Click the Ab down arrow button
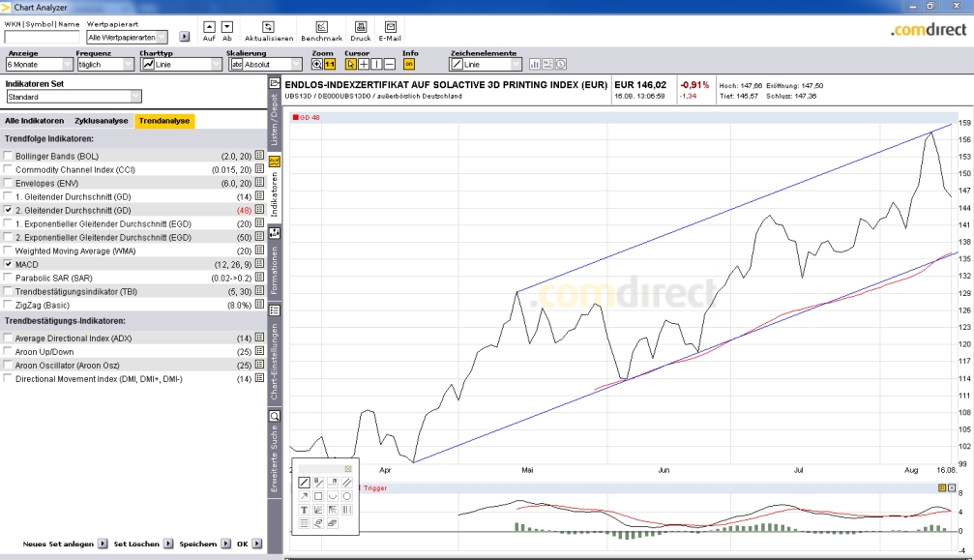974x560 pixels. pos(226,27)
